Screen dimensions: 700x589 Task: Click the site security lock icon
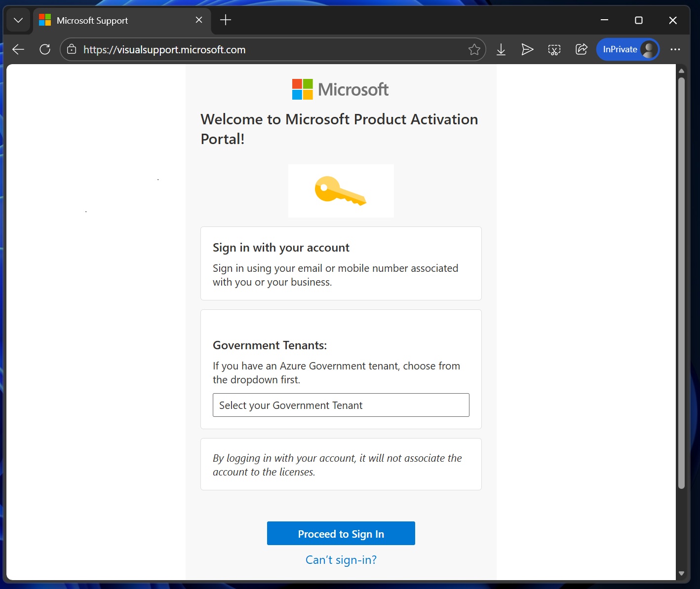point(71,49)
